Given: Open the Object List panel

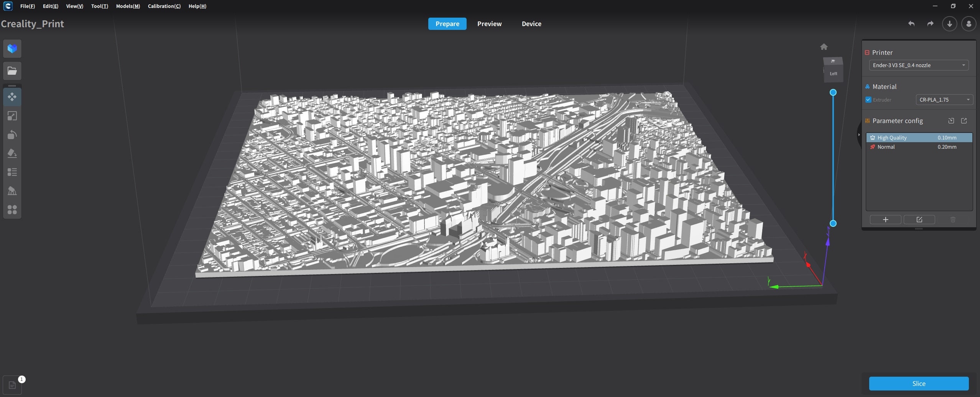Looking at the screenshot, I should pos(12,172).
